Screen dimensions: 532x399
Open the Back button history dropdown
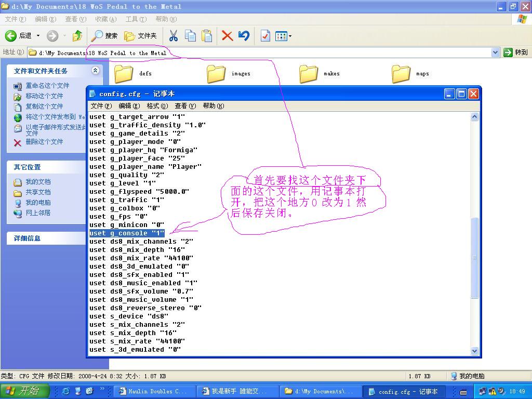38,36
